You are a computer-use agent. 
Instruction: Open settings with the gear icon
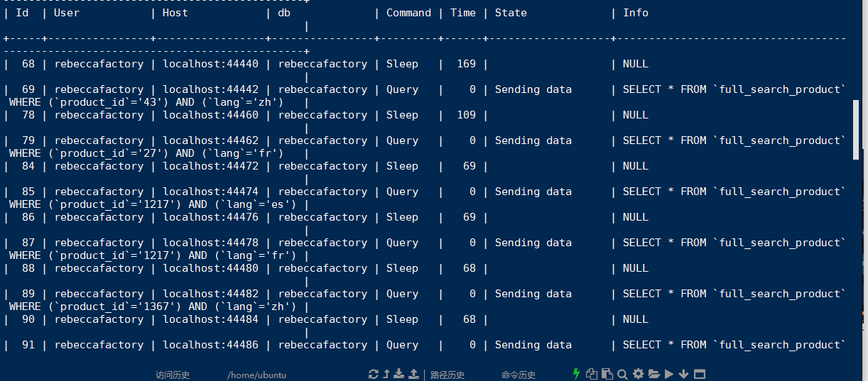tap(638, 375)
